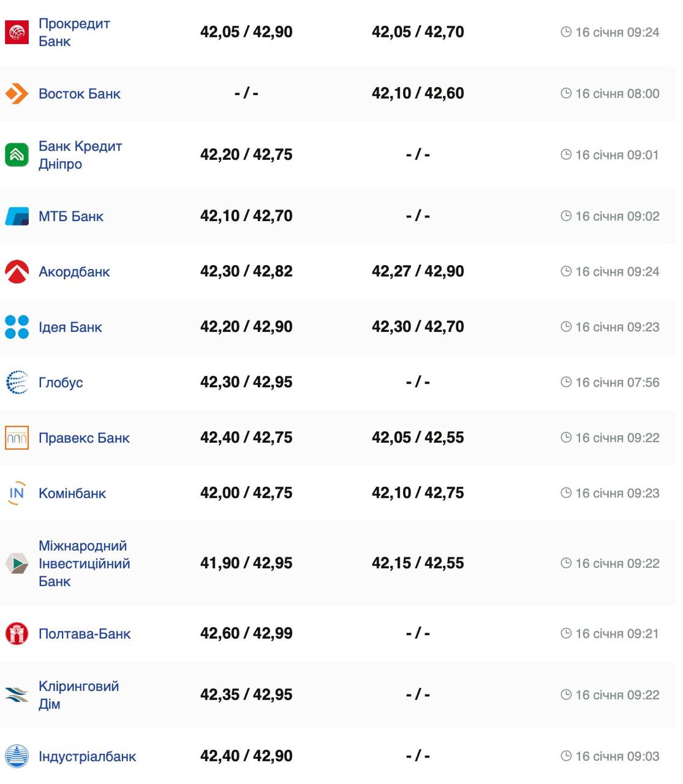Click the Ідея Банк four-dots logo

pos(17,327)
